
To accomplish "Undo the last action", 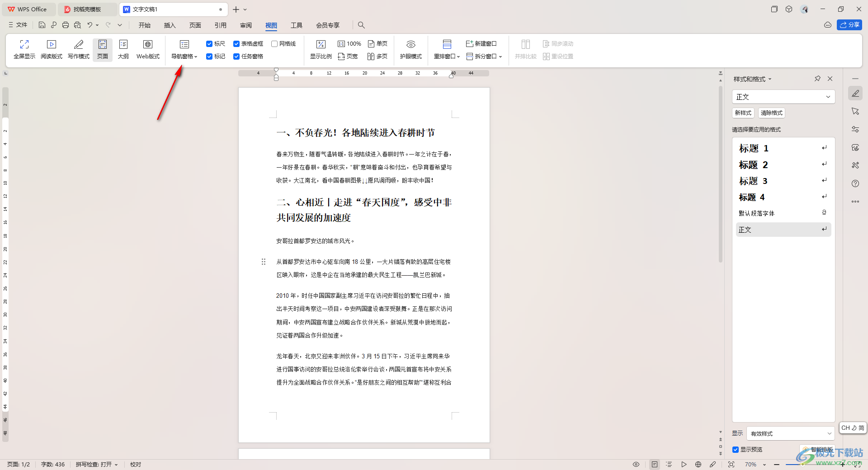I will (x=90, y=25).
